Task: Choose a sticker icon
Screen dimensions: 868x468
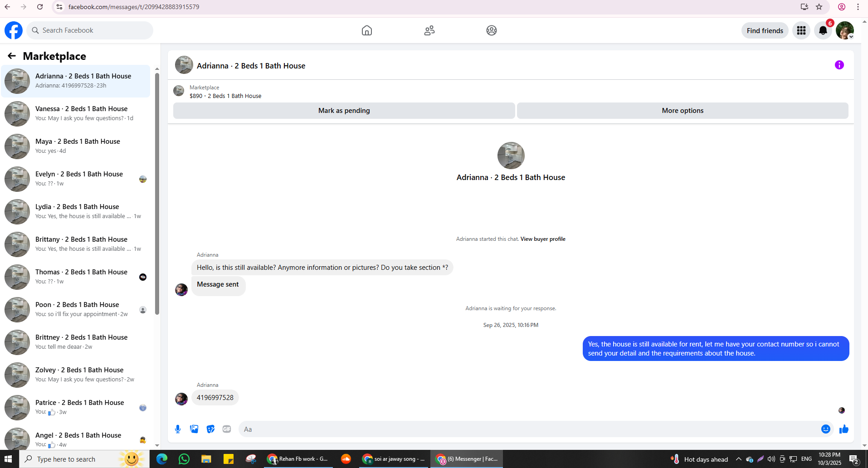Action: click(x=210, y=429)
